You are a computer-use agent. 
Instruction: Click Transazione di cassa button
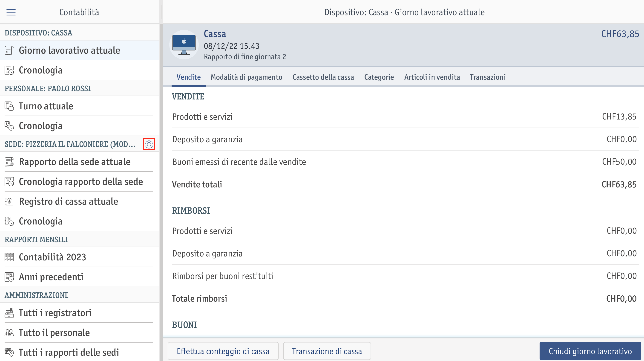coord(327,351)
